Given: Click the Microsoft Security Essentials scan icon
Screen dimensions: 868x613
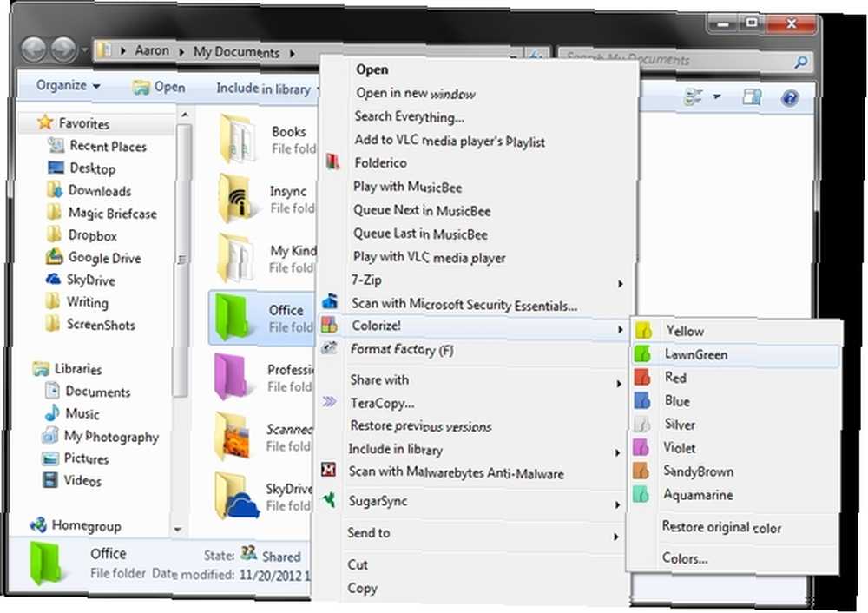Looking at the screenshot, I should [x=330, y=301].
